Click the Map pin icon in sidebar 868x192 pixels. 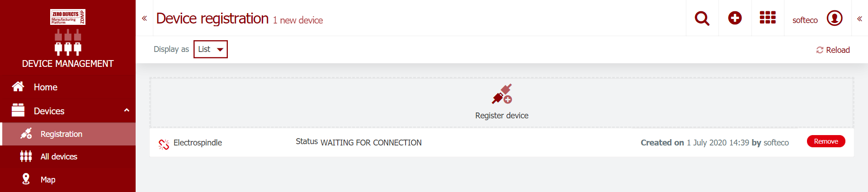pos(26,179)
